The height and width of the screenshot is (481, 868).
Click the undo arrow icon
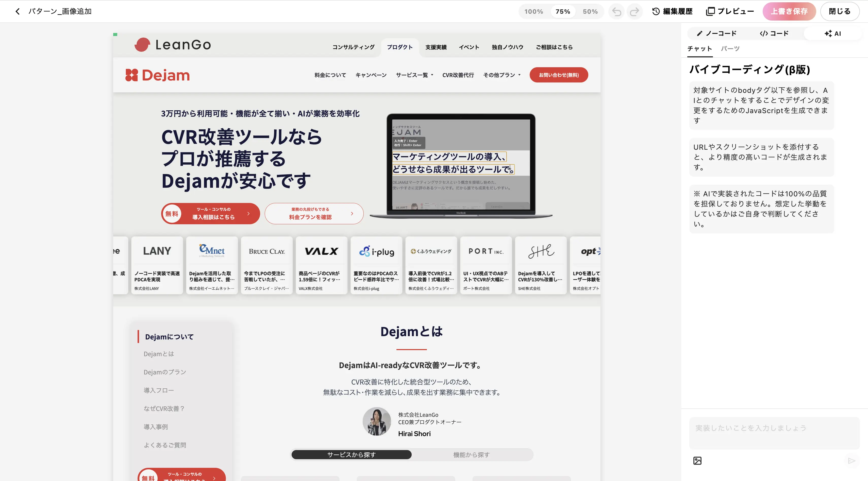click(x=617, y=11)
